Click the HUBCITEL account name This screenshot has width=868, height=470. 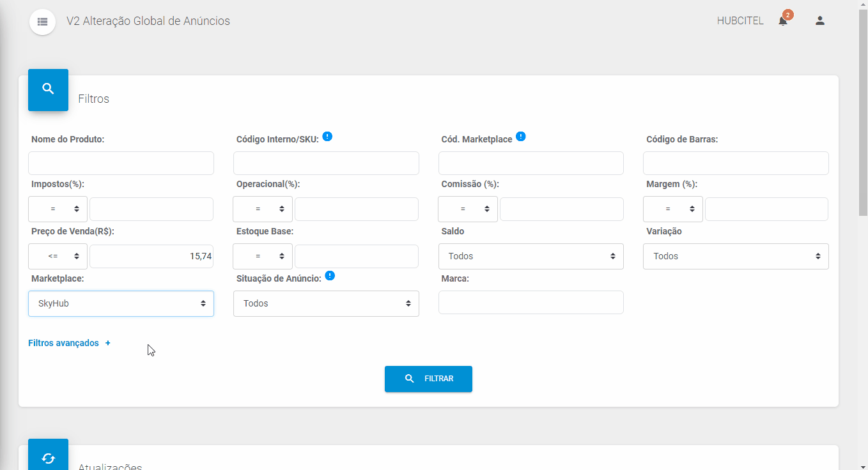click(x=740, y=20)
